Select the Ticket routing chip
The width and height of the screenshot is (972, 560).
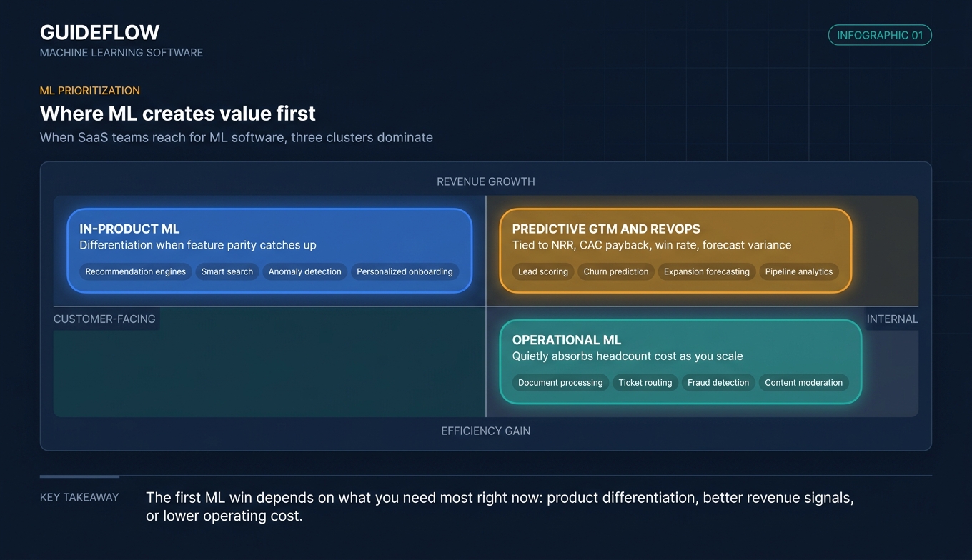[645, 383]
